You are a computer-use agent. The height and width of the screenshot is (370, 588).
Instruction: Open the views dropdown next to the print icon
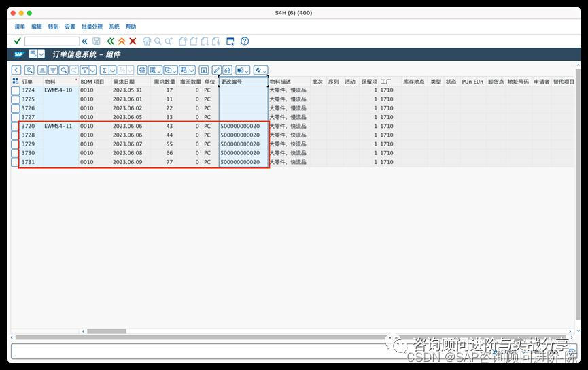pos(155,70)
